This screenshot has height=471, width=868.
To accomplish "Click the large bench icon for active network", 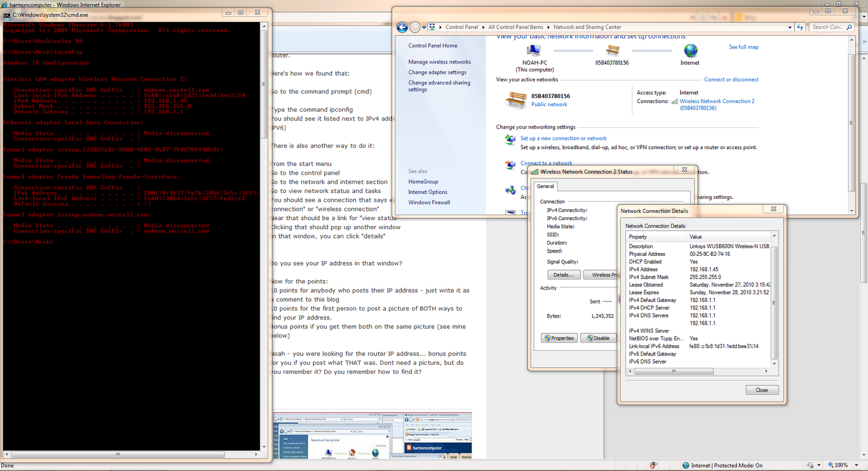I will (516, 100).
